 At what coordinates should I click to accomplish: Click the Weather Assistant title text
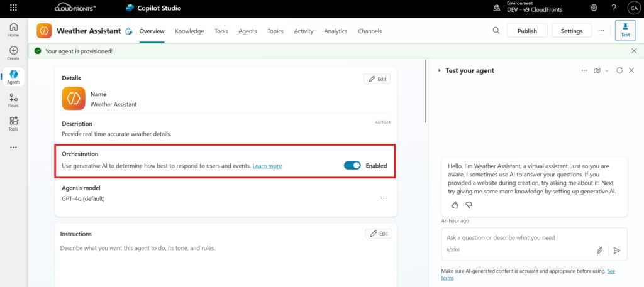tap(89, 31)
